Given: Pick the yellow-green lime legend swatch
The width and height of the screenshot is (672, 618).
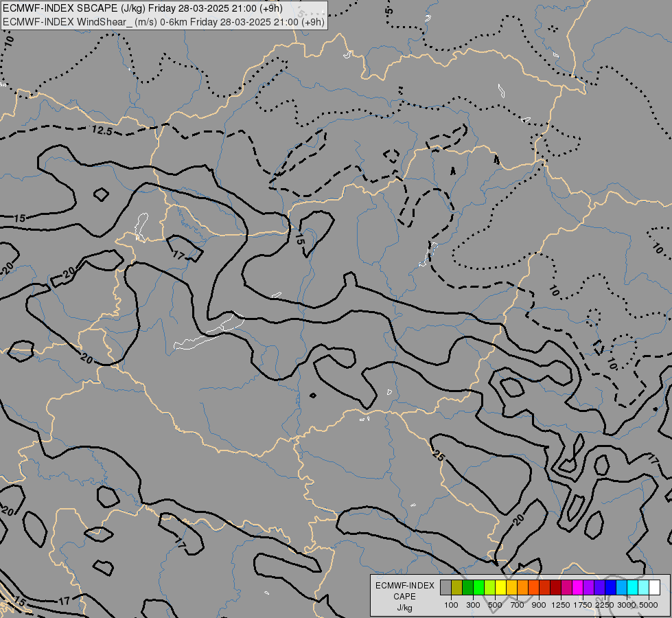Looking at the screenshot, I should (x=490, y=587).
